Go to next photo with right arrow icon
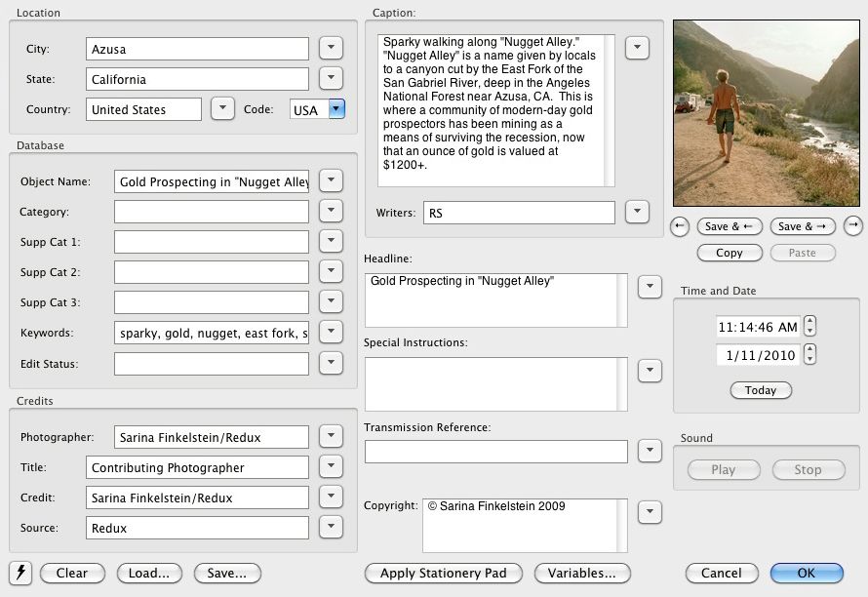868x597 pixels. pos(852,226)
